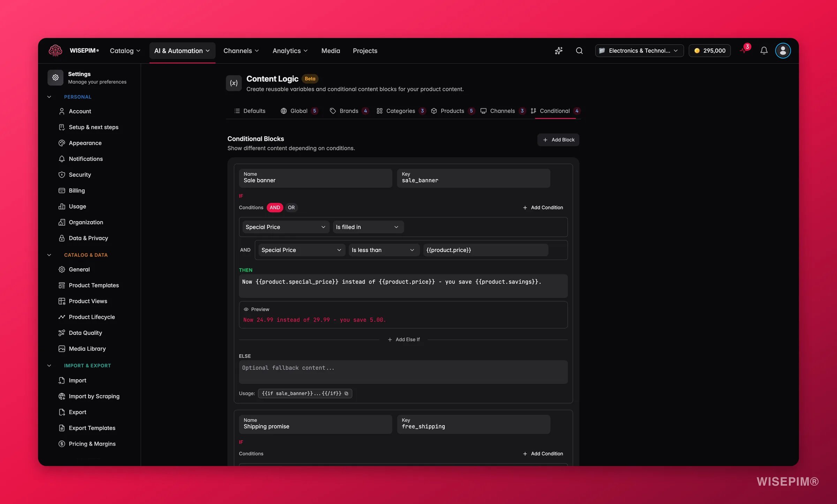Switch to the Categories tab
The width and height of the screenshot is (837, 504).
coord(401,111)
